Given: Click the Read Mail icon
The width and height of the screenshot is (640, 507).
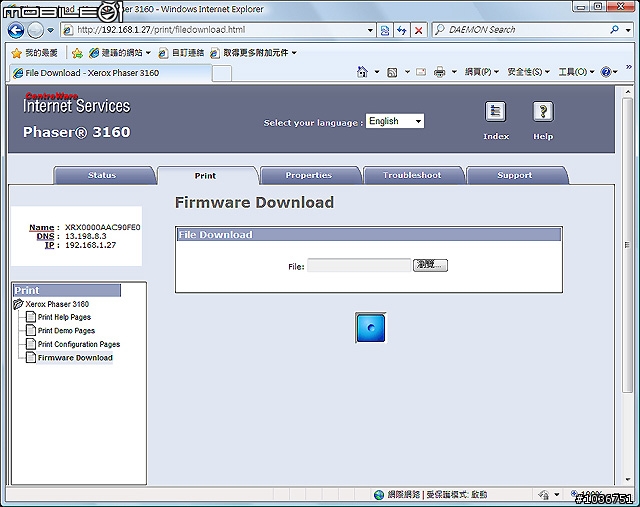Looking at the screenshot, I should tap(421, 72).
